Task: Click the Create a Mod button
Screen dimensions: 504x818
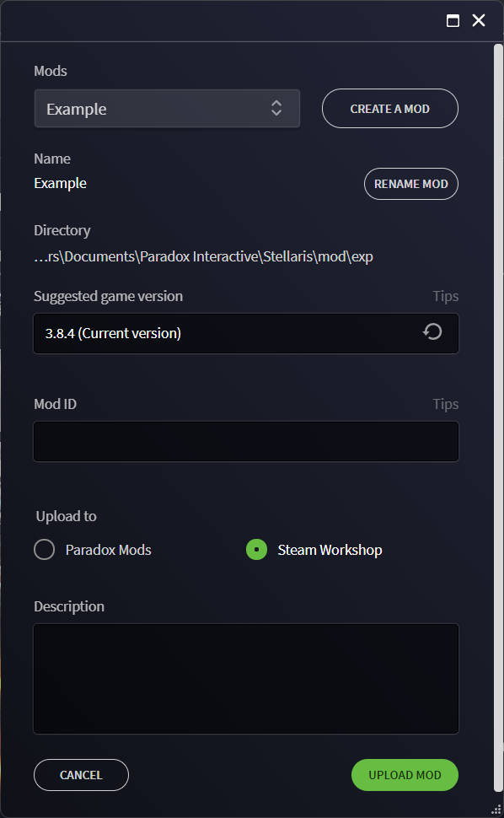Action: pos(390,109)
